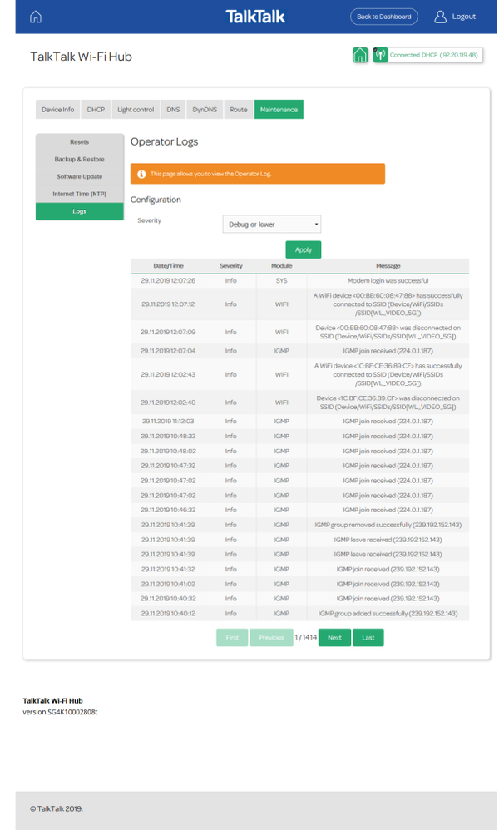The width and height of the screenshot is (504, 830).
Task: Select the Light control tab
Action: [136, 110]
